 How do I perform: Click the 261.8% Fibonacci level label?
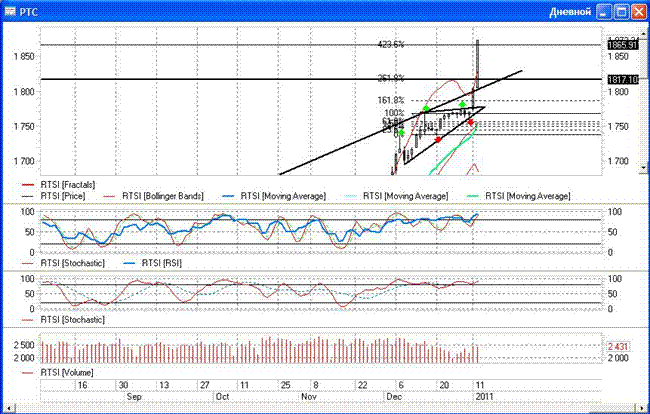click(391, 78)
